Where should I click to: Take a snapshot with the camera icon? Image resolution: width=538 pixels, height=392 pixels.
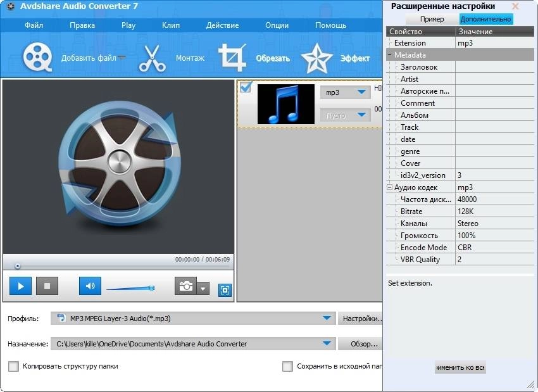coord(185,286)
